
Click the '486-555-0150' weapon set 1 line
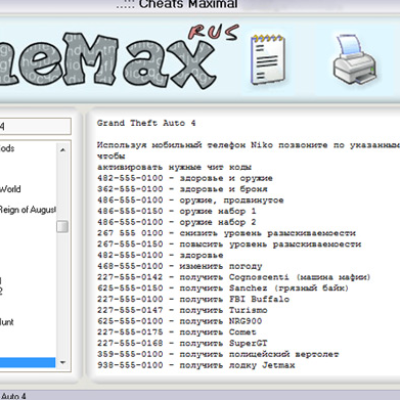(177, 211)
